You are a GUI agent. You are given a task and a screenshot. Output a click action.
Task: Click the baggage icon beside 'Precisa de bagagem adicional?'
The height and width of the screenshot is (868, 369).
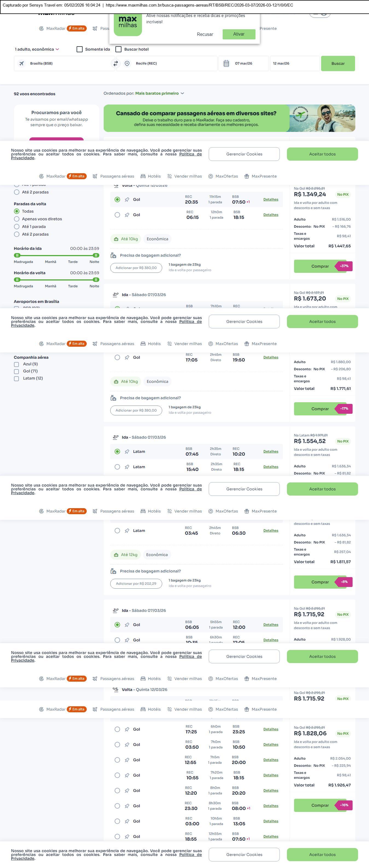(114, 255)
